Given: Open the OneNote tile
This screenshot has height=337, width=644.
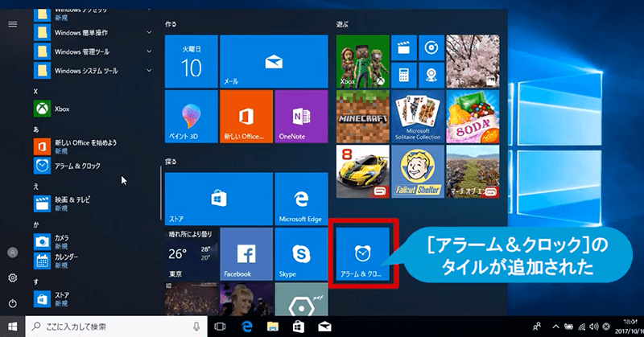Looking at the screenshot, I should (301, 117).
